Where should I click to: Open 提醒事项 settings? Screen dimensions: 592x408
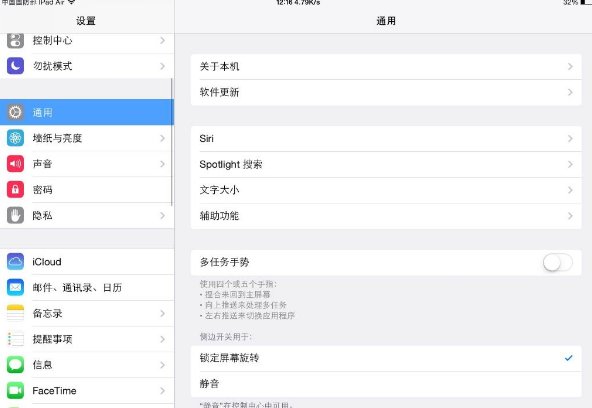[x=87, y=339]
